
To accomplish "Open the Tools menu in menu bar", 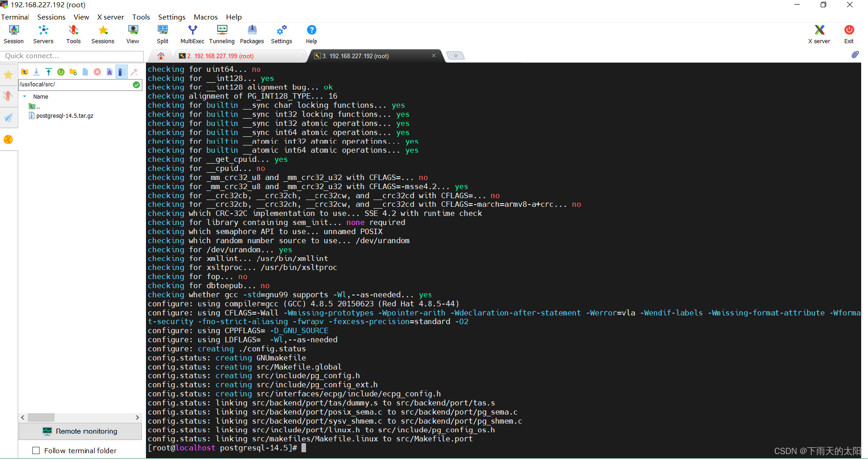I will [141, 17].
